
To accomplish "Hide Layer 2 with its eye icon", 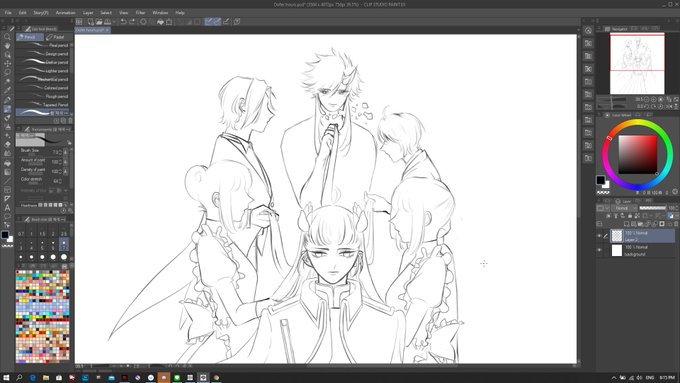I will point(599,236).
